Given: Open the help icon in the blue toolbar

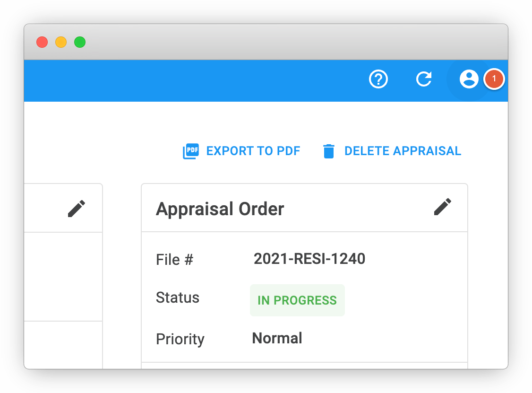Looking at the screenshot, I should coord(378,79).
